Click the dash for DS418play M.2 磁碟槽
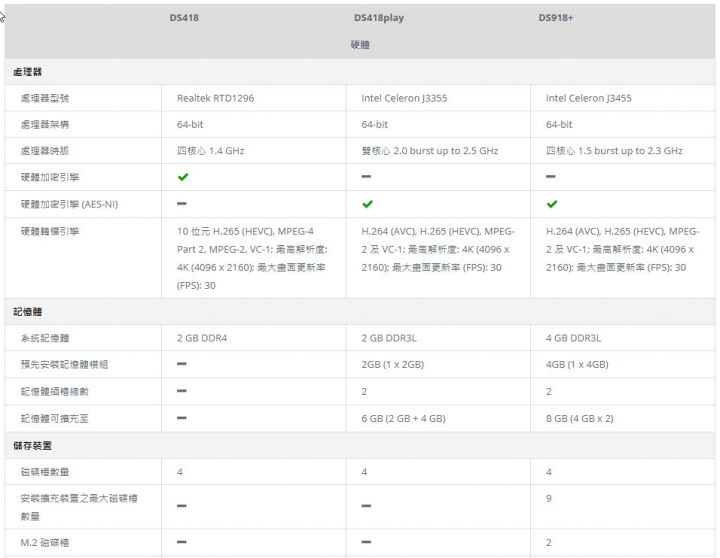 click(x=366, y=542)
